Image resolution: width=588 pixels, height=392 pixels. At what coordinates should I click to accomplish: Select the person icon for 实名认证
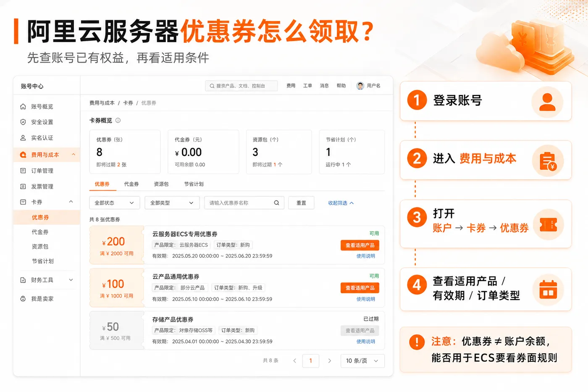coord(23,138)
